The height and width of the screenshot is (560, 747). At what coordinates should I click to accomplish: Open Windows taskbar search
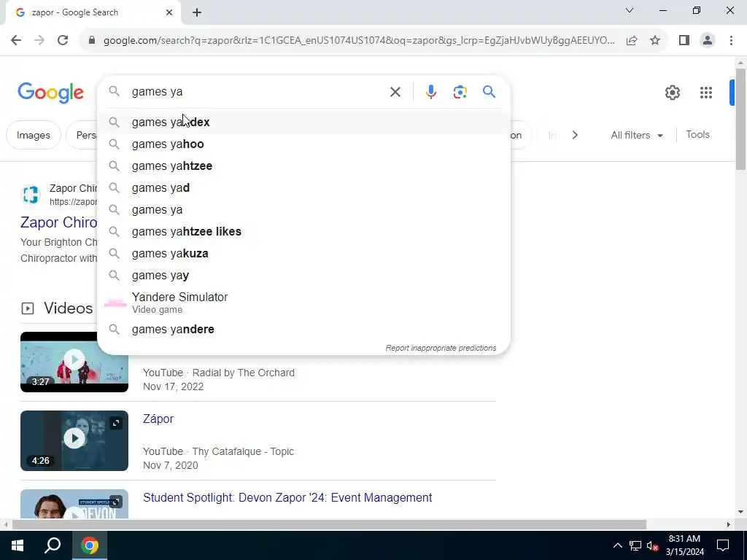[x=53, y=545]
